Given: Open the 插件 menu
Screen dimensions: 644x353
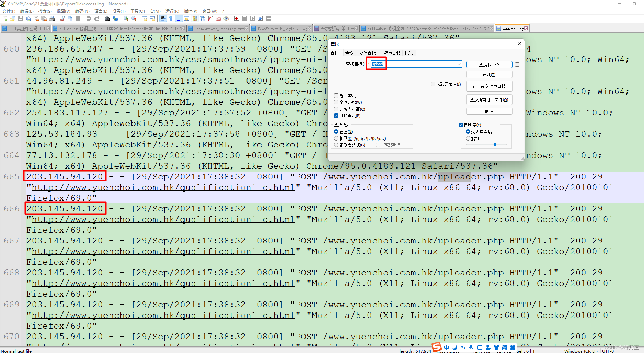Looking at the screenshot, I should tap(191, 11).
